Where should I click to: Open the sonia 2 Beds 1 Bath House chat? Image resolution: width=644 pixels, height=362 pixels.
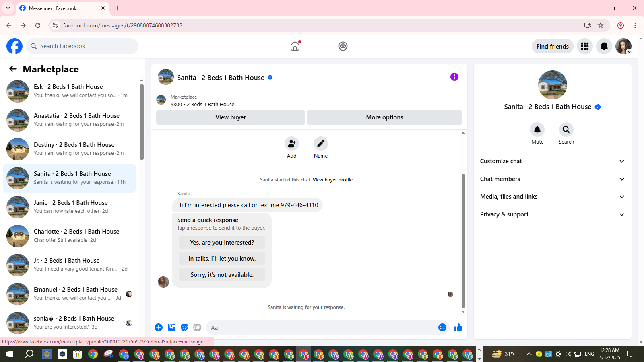pyautogui.click(x=69, y=323)
